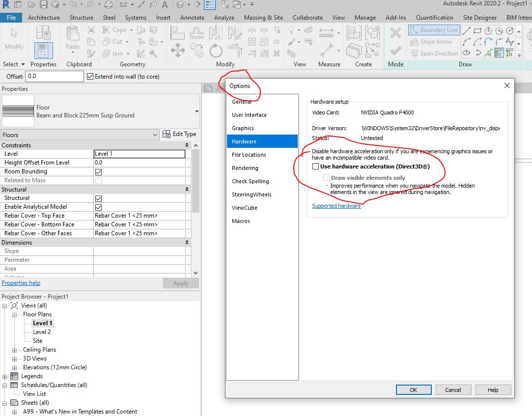Screen dimensions: 532x416
Task: Click the Move tool icon
Action: pos(178,51)
